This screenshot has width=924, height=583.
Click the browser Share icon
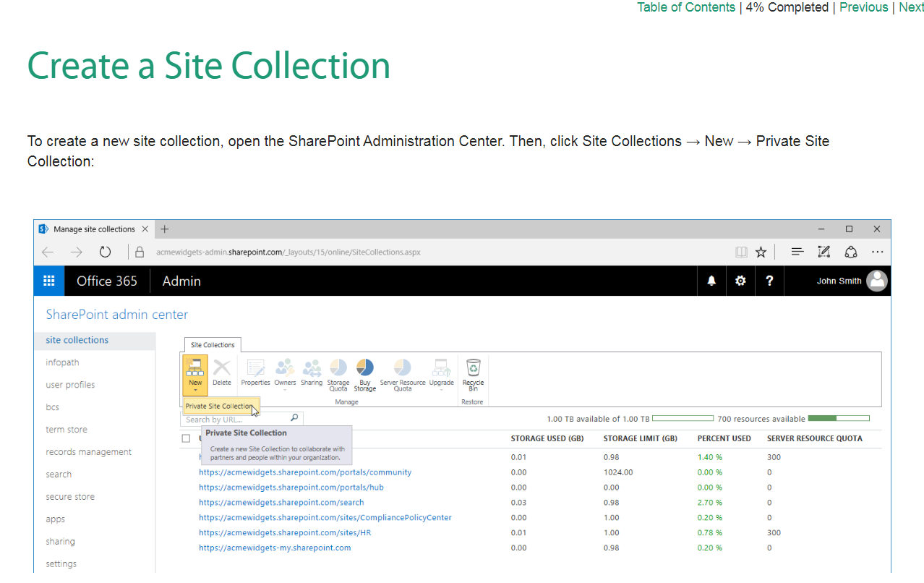point(851,252)
